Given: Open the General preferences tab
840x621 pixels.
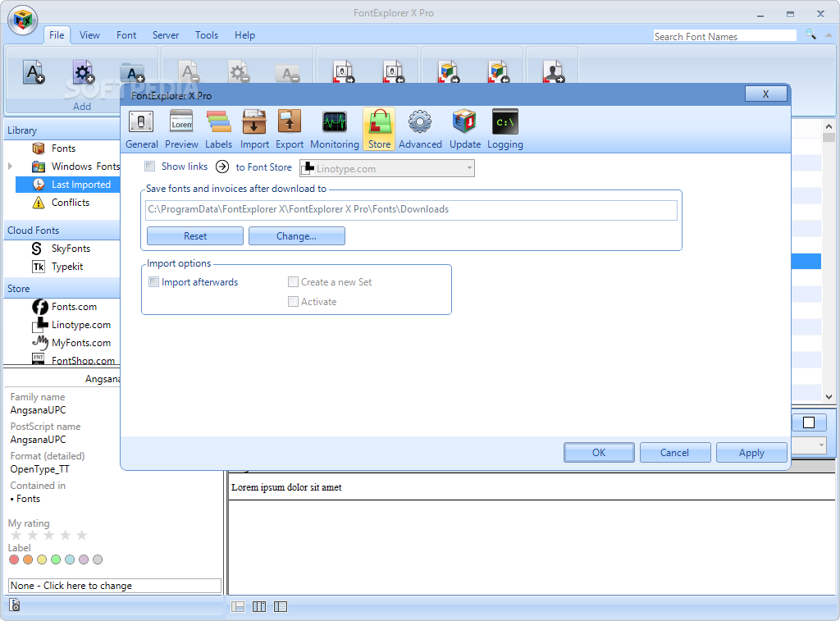Looking at the screenshot, I should (x=141, y=129).
